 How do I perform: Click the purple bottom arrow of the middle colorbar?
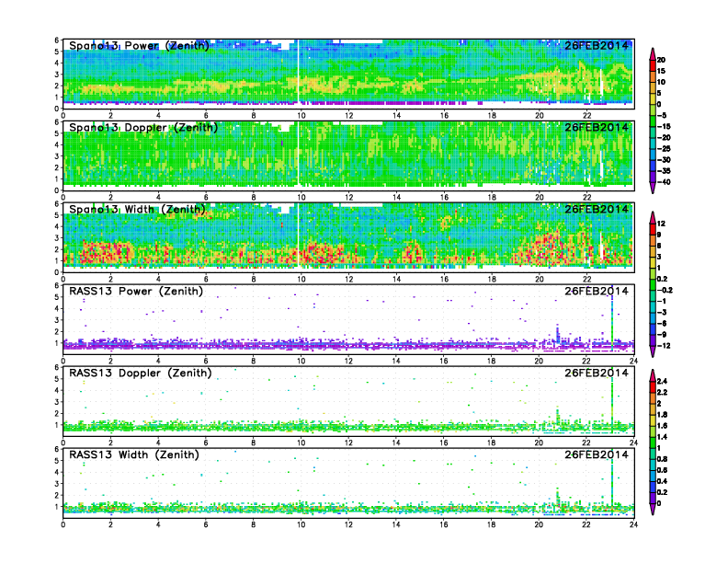pyautogui.click(x=653, y=351)
